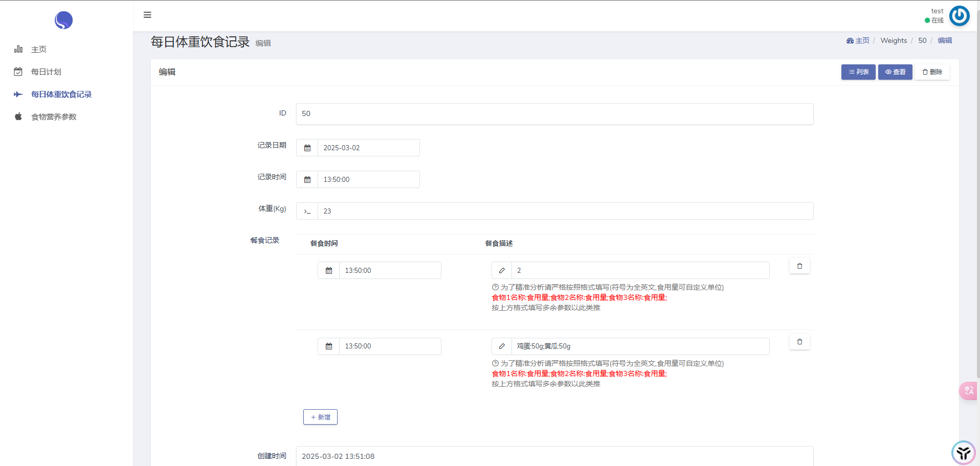The width and height of the screenshot is (980, 466).
Task: Click the plane icon beside 每日体重饮食记录
Action: [18, 94]
